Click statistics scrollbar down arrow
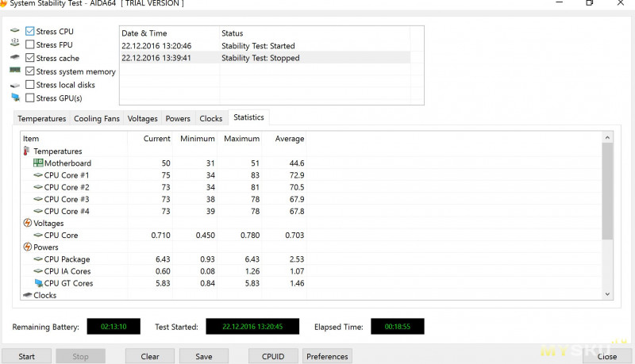Image resolution: width=635 pixels, height=364 pixels. click(607, 294)
